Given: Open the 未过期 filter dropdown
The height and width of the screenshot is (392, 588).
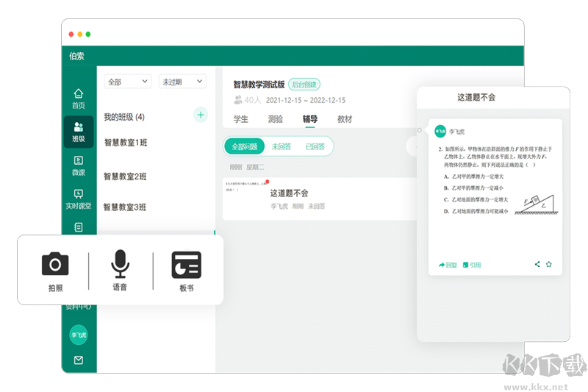Looking at the screenshot, I should click(x=182, y=82).
